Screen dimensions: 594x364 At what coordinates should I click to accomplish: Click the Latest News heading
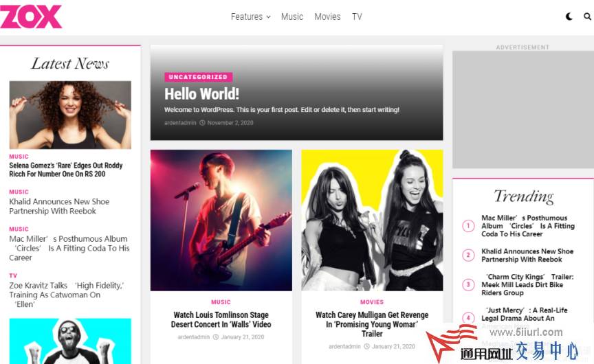click(70, 63)
